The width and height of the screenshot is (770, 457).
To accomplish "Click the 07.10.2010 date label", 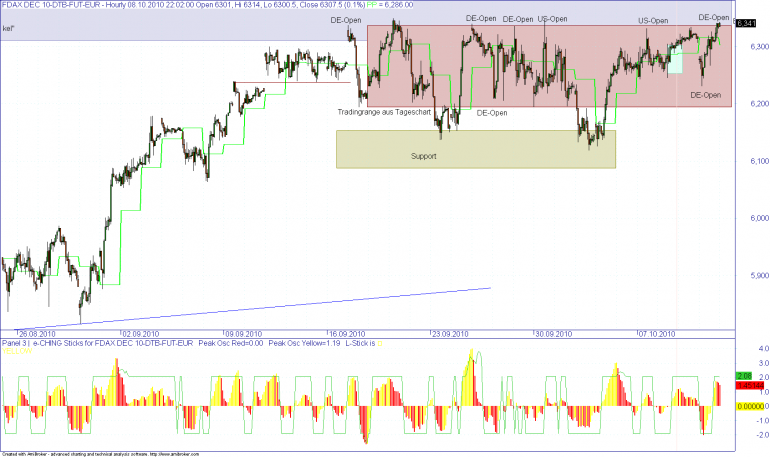I will pyautogui.click(x=657, y=334).
